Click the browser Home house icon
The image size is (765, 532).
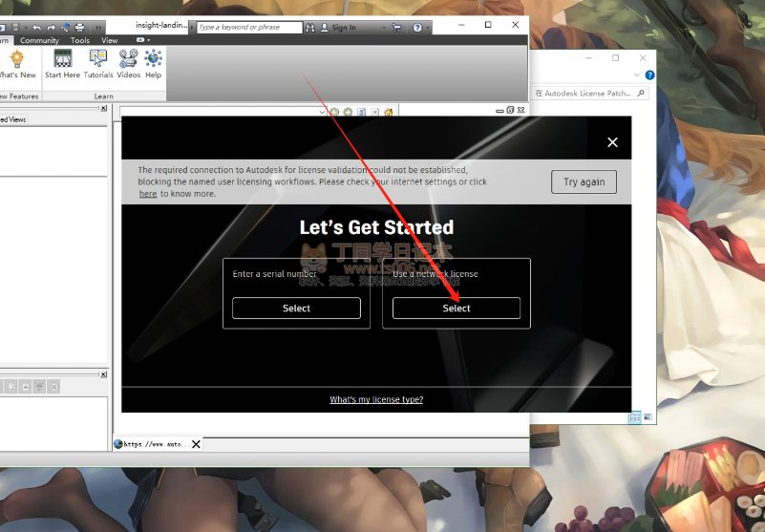click(x=389, y=113)
